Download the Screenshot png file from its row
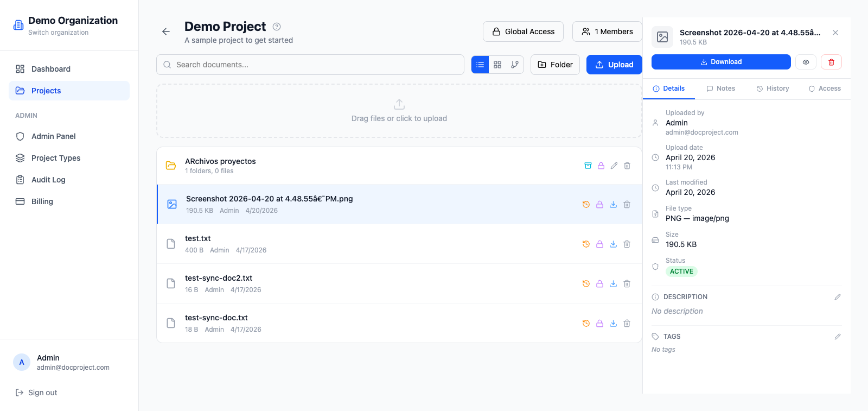868x411 pixels. pos(613,205)
